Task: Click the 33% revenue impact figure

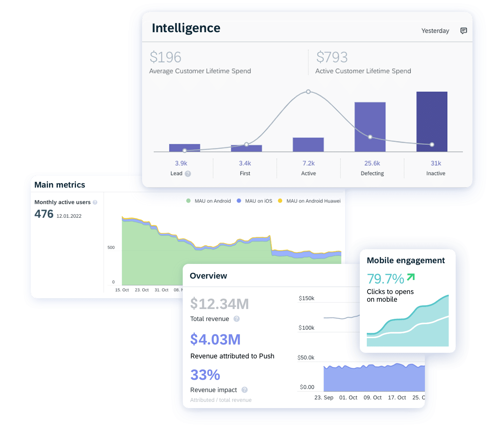Action: (x=205, y=375)
